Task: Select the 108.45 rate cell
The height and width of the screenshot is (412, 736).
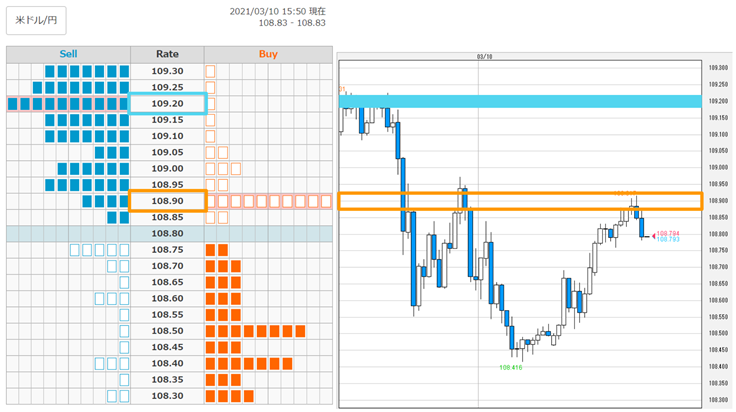Action: pos(167,347)
